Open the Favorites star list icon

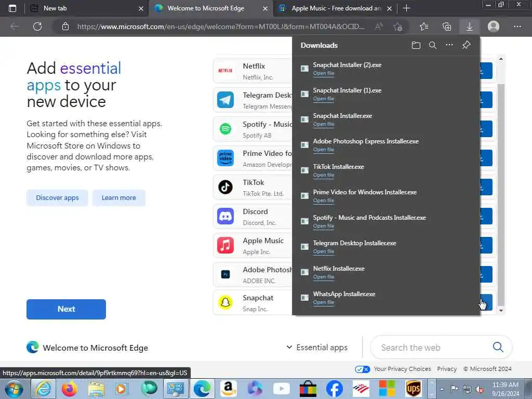coord(424,26)
